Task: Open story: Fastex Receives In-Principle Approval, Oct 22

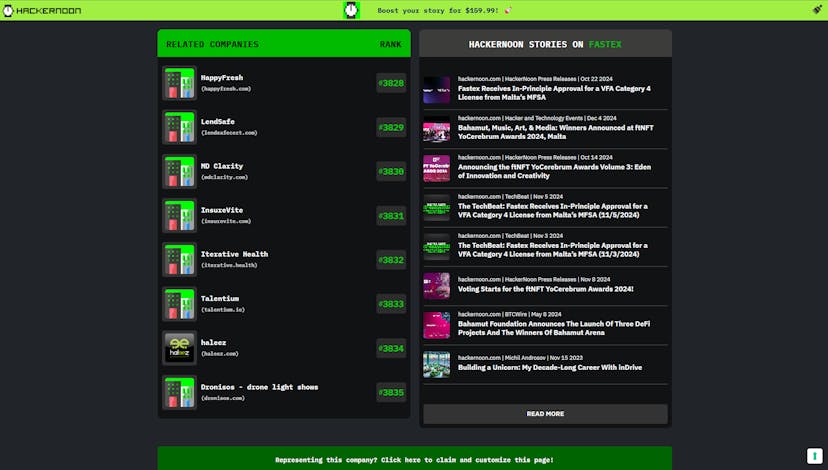Action: point(554,93)
